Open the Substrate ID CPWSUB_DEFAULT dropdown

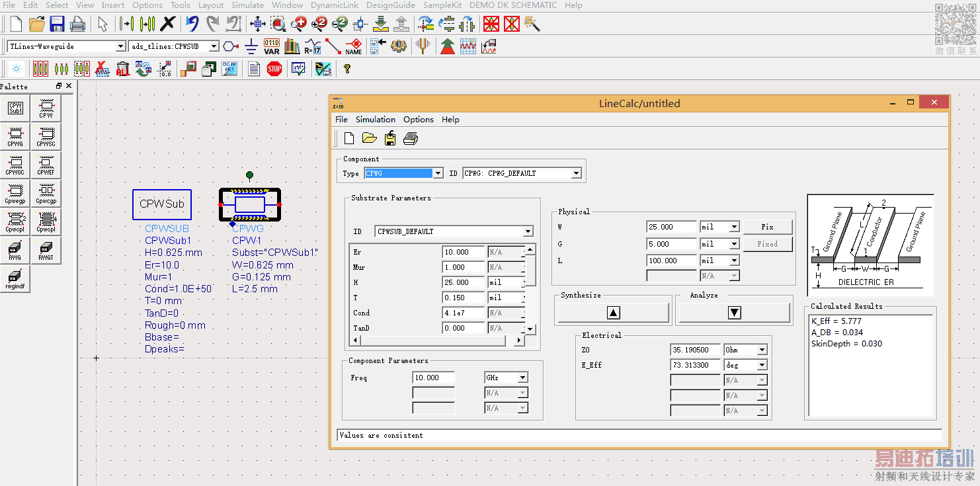pos(527,231)
